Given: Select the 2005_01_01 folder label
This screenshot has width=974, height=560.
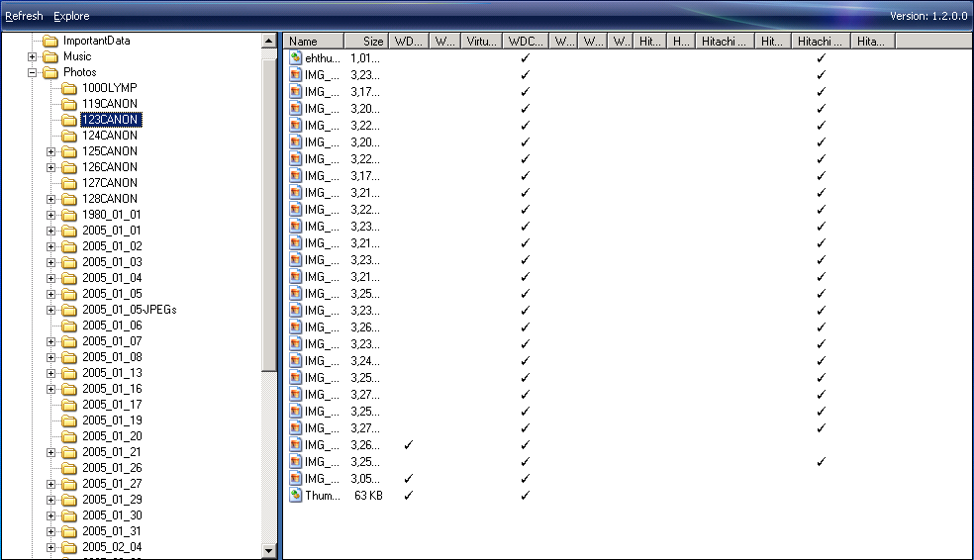Looking at the screenshot, I should point(112,231).
